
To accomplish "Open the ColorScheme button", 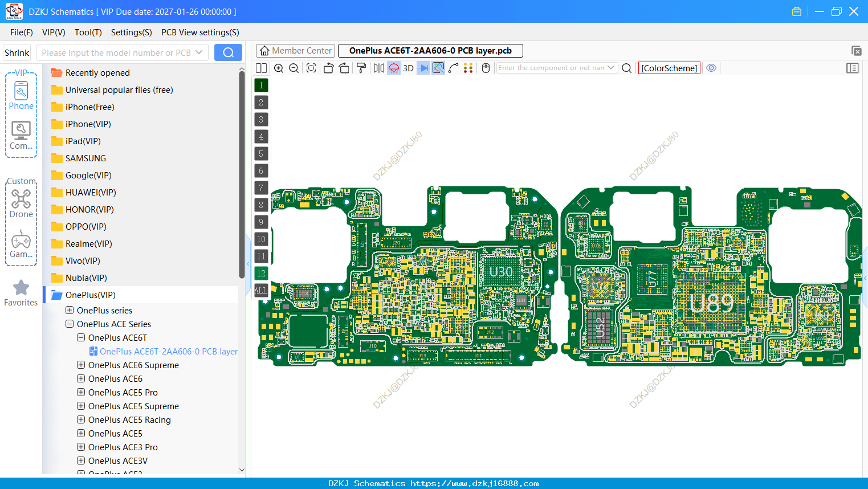I will pyautogui.click(x=669, y=68).
